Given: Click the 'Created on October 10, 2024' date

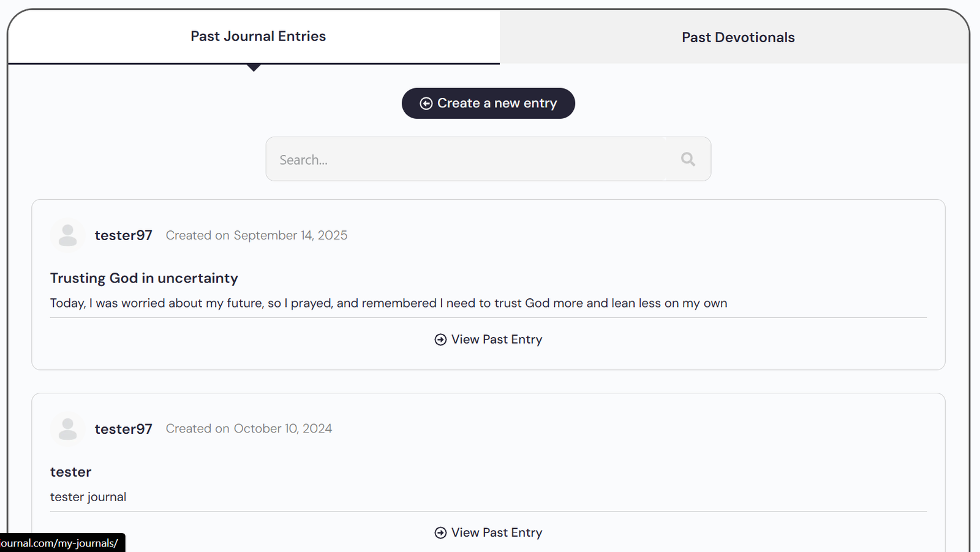Looking at the screenshot, I should click(249, 429).
